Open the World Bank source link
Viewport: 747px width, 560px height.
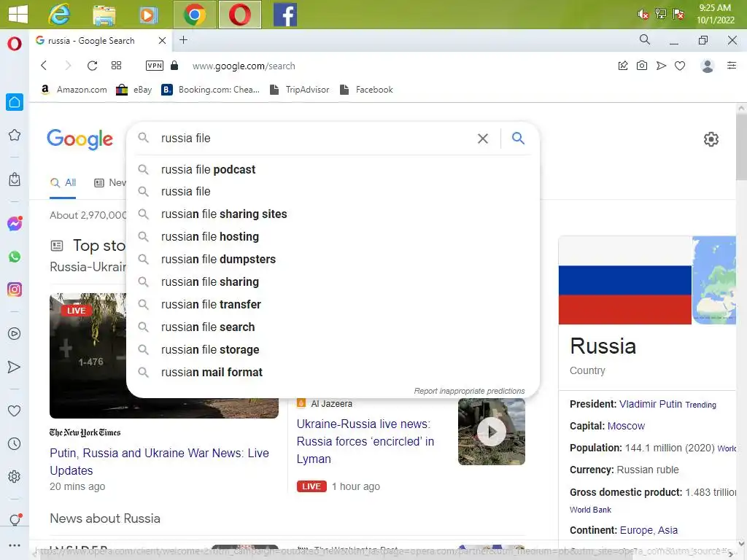click(590, 510)
